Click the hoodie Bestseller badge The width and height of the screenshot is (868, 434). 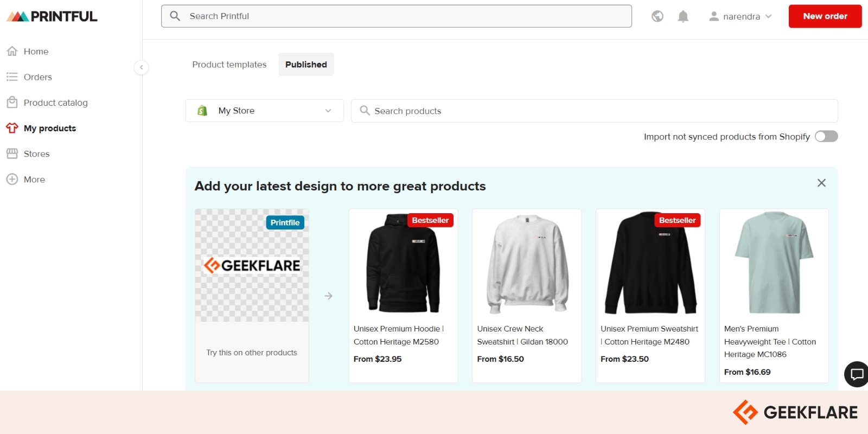430,220
